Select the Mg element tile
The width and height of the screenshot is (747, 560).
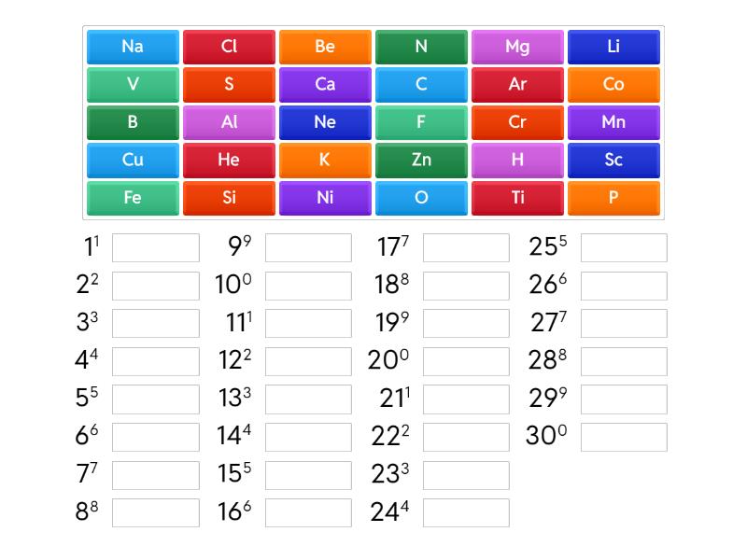(x=517, y=47)
